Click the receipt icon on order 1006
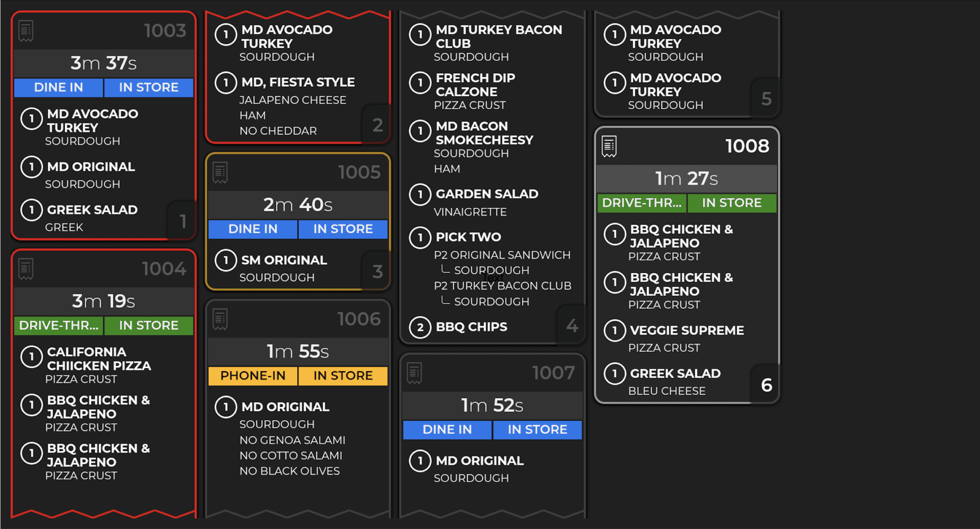The height and width of the screenshot is (529, 980). click(x=220, y=318)
